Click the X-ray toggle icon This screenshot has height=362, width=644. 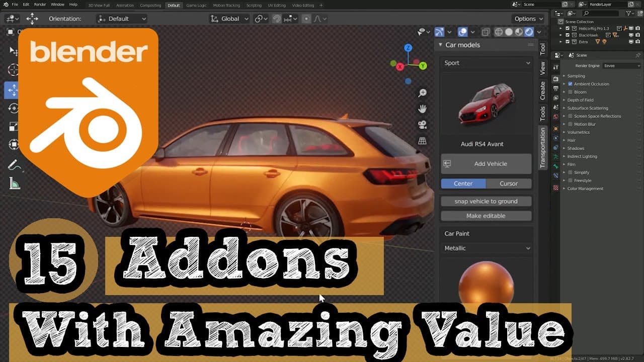pyautogui.click(x=485, y=32)
